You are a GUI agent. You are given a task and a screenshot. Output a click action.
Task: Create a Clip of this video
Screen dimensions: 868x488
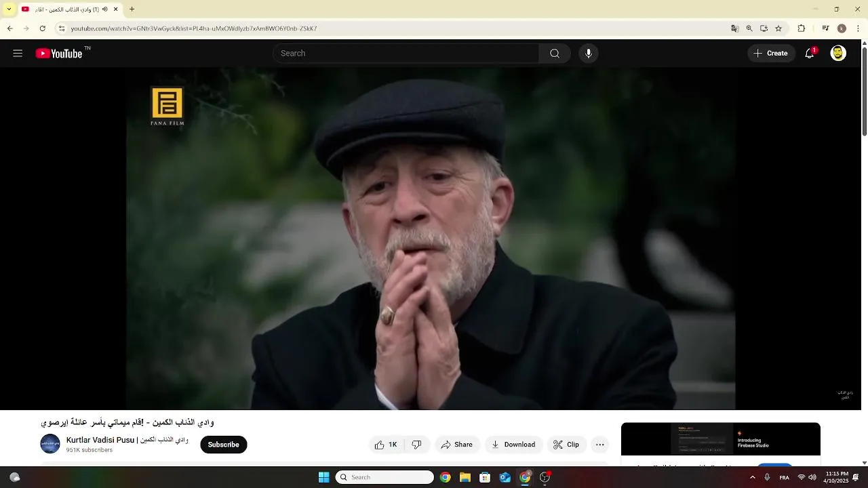coord(566,445)
